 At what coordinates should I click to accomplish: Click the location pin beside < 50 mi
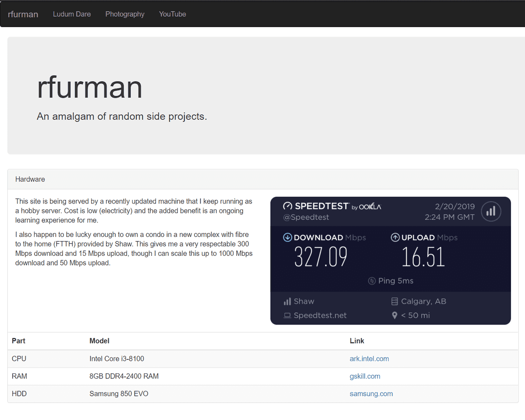pyautogui.click(x=395, y=316)
